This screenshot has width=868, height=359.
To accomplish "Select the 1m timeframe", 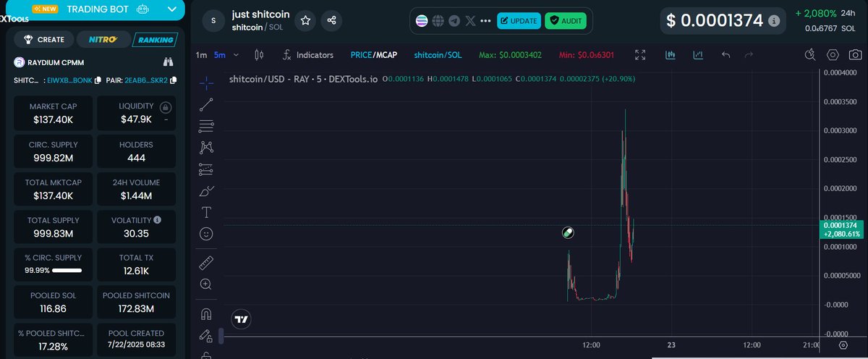I will (x=201, y=55).
